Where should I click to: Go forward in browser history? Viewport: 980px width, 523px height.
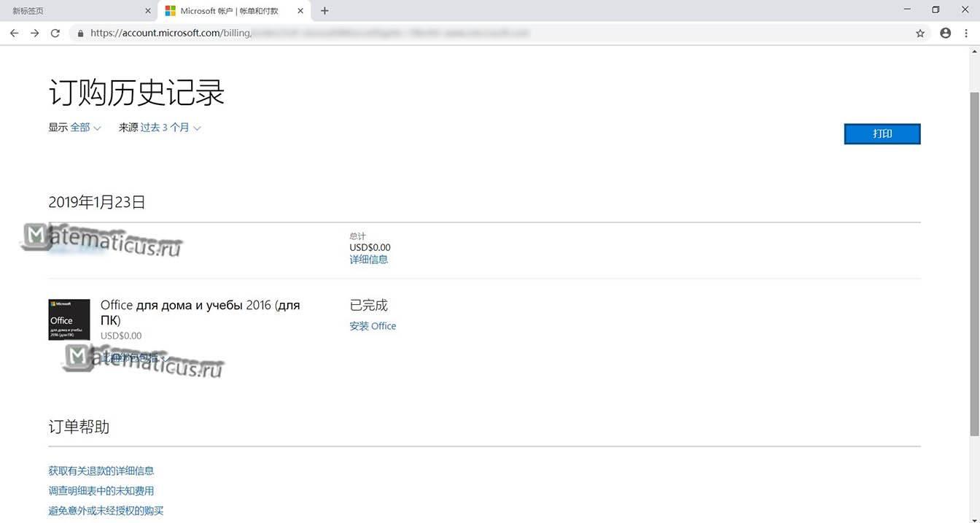[34, 33]
